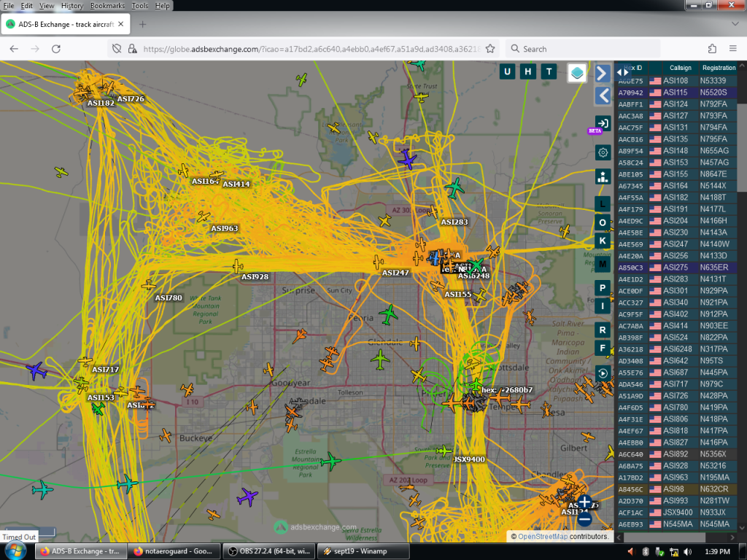Select the ASI780 aircraft on the map
The width and height of the screenshot is (747, 560).
tap(149, 285)
